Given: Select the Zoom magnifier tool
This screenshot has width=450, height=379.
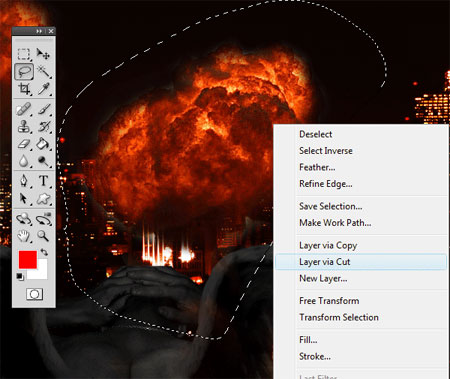Looking at the screenshot, I should pos(43,236).
